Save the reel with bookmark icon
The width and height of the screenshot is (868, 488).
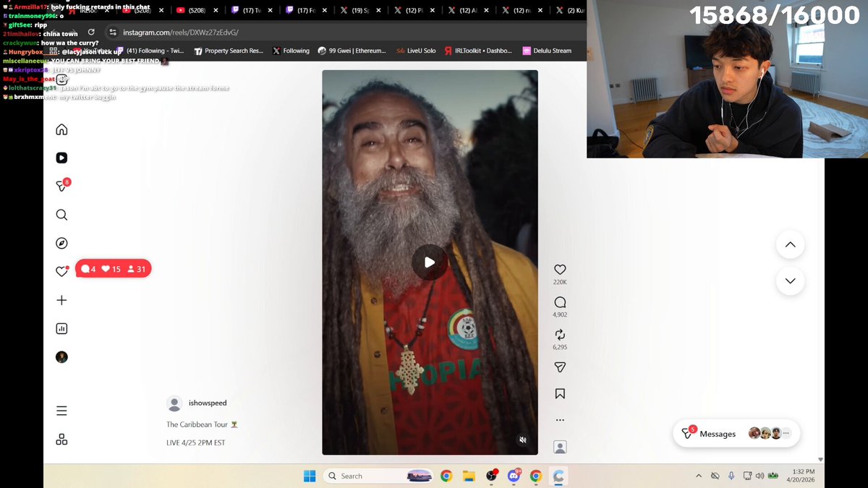[x=560, y=394]
